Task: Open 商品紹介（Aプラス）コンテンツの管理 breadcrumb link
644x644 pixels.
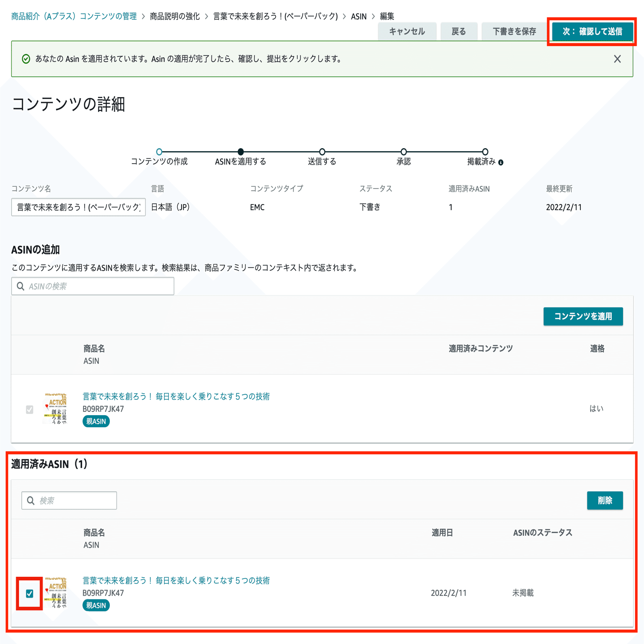Action: pyautogui.click(x=74, y=16)
